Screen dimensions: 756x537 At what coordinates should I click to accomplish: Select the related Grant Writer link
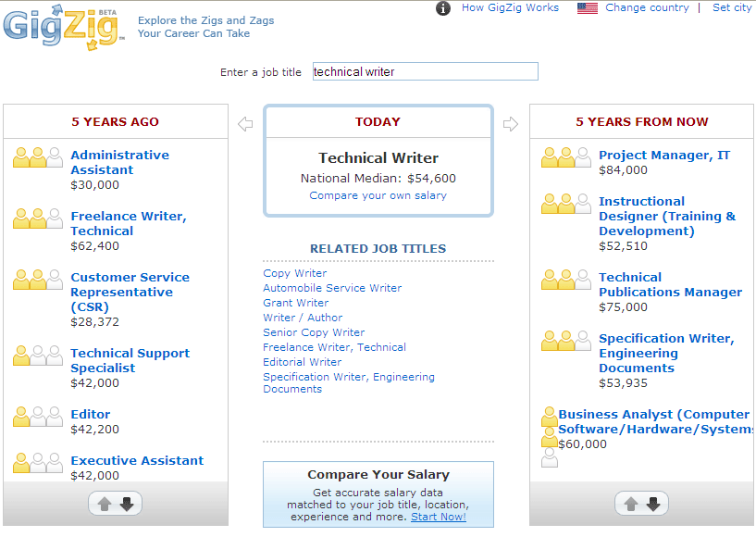295,303
